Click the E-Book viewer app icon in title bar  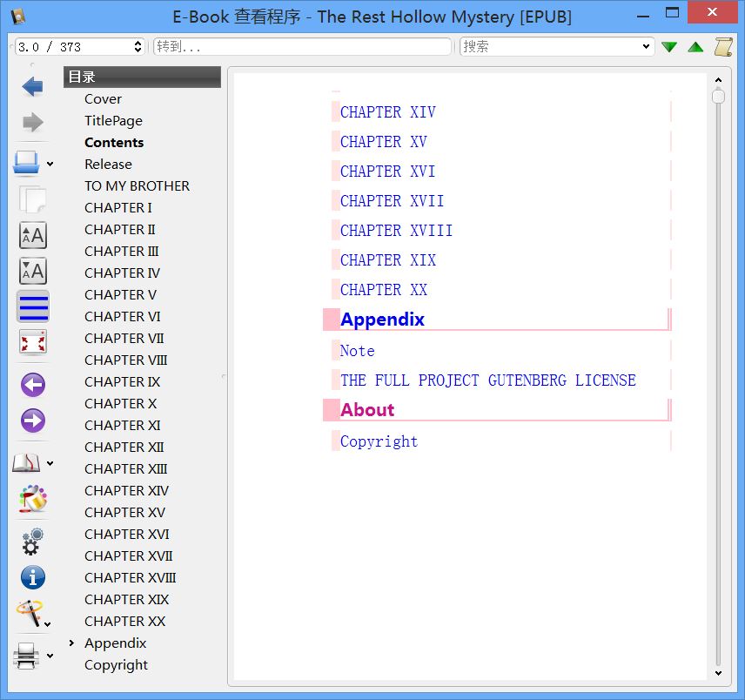18,17
